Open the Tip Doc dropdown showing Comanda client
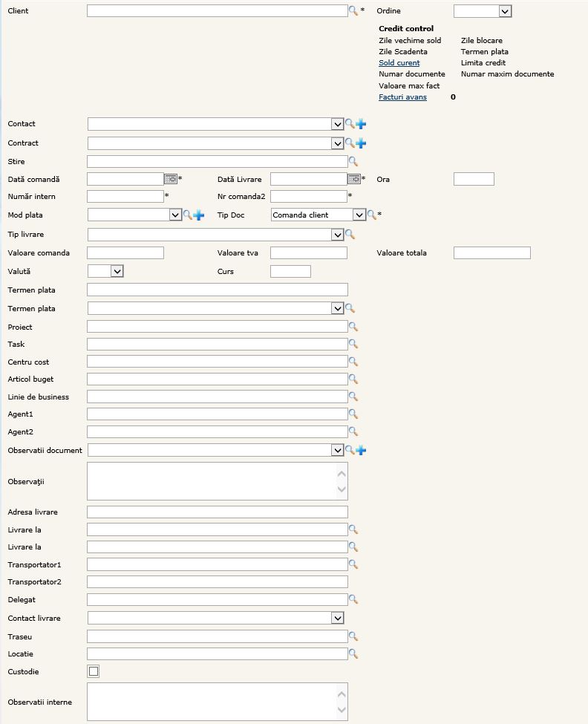The width and height of the screenshot is (588, 724). click(359, 215)
